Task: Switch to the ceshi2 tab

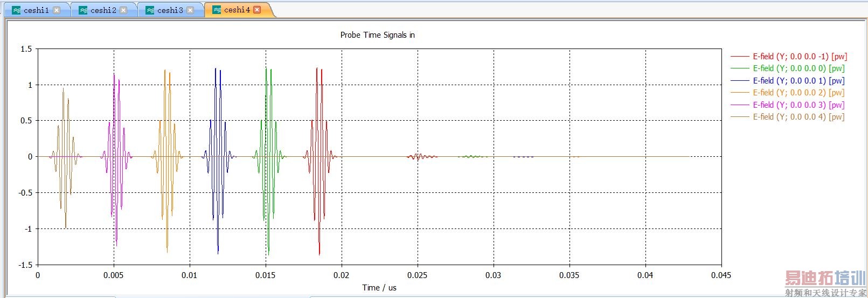Action: pos(103,10)
